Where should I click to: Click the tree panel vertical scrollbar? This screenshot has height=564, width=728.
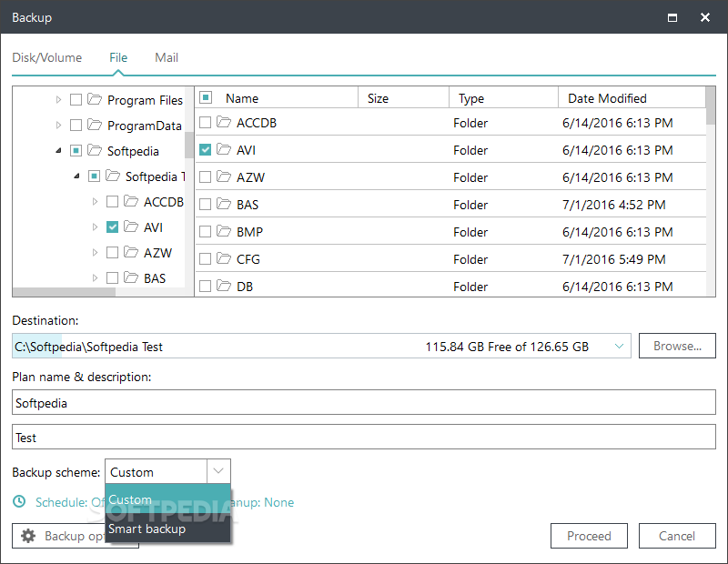[x=189, y=145]
